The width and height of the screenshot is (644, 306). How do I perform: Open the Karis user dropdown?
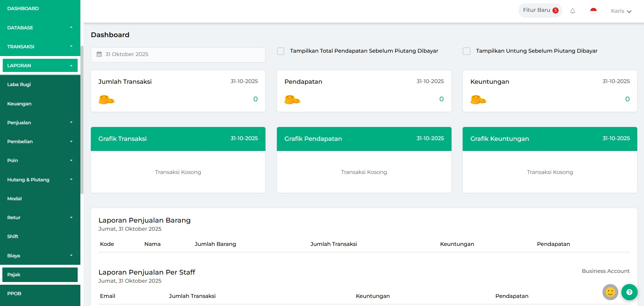(x=621, y=11)
